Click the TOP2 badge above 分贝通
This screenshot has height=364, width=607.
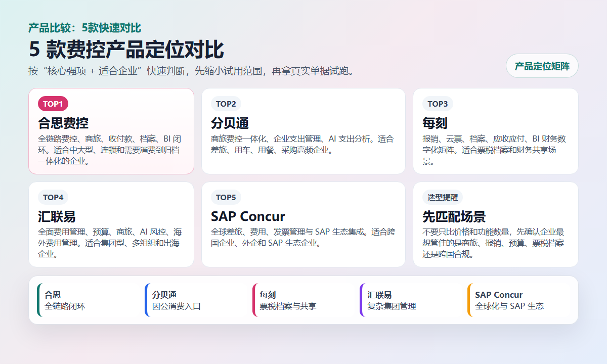click(226, 104)
